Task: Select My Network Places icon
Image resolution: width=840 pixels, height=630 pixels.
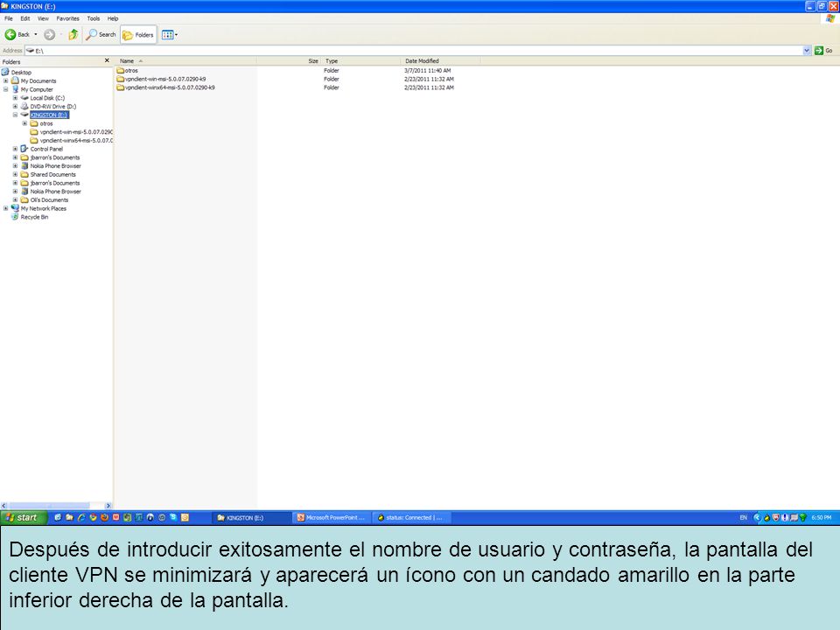Action: [x=15, y=208]
